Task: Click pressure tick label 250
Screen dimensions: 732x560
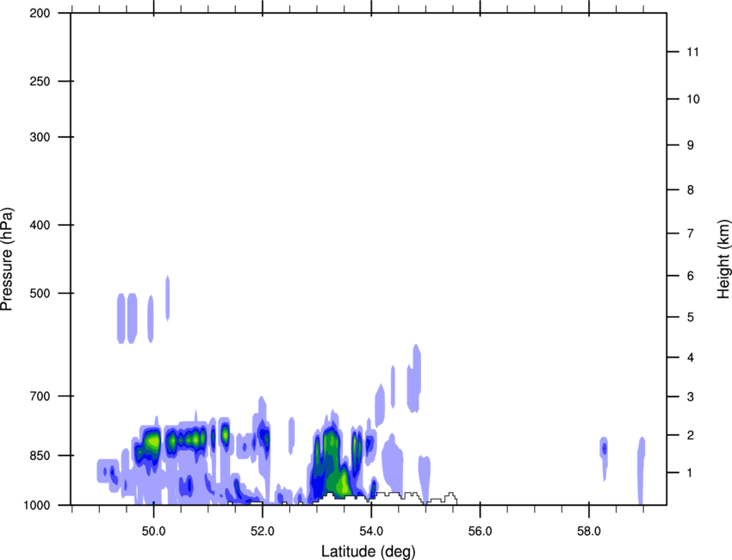Action: pyautogui.click(x=40, y=81)
